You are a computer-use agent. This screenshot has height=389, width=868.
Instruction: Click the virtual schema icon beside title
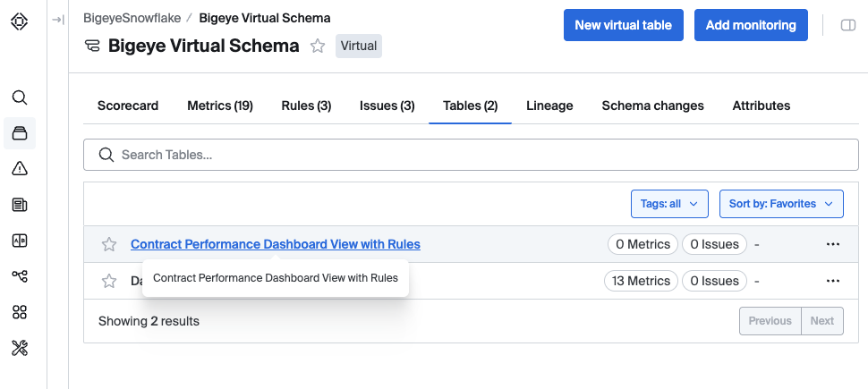coord(92,46)
